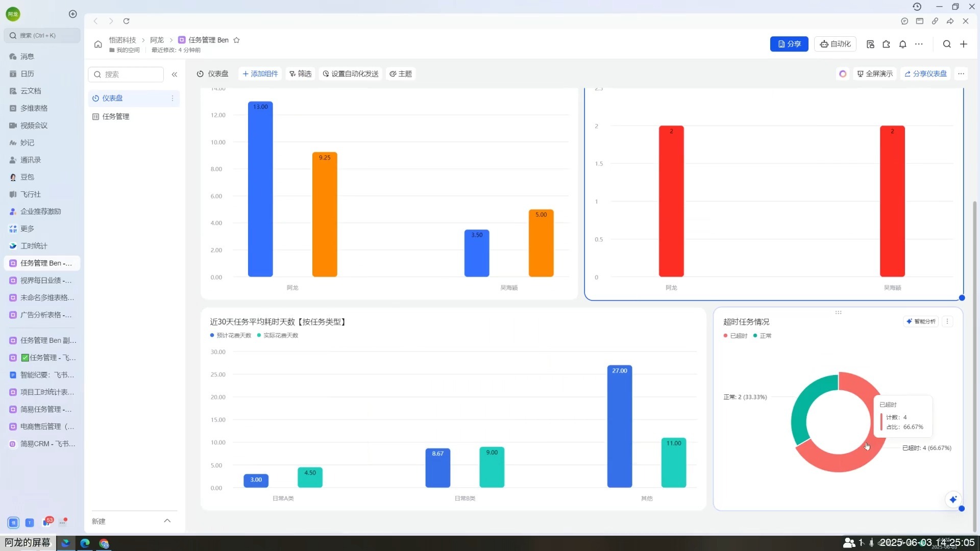Click the home icon in breadcrumb
Viewport: 980px width, 551px height.
point(98,44)
